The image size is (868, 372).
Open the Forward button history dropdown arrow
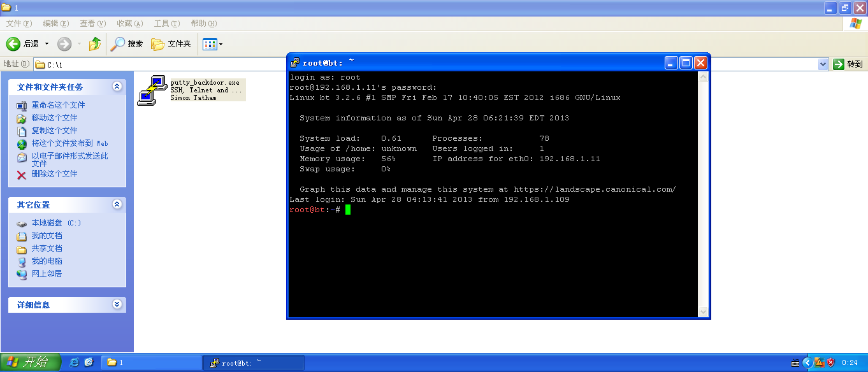point(79,44)
